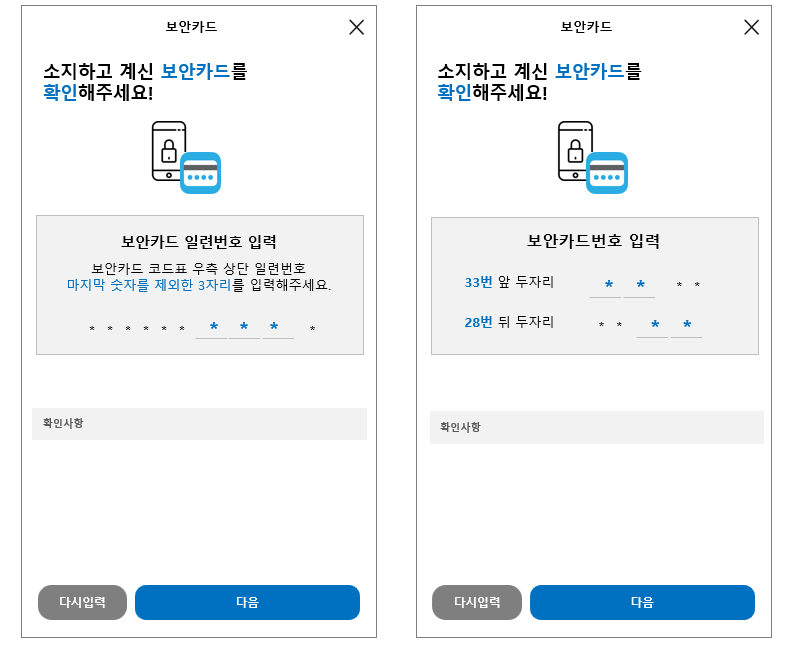This screenshot has width=795, height=648.
Task: Select third blue digit field of 일련번호
Action: pyautogui.click(x=278, y=328)
